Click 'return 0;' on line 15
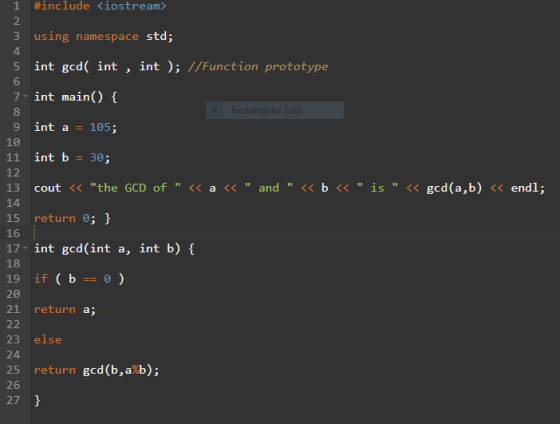Screen dimensions: 560x424 pos(65,218)
